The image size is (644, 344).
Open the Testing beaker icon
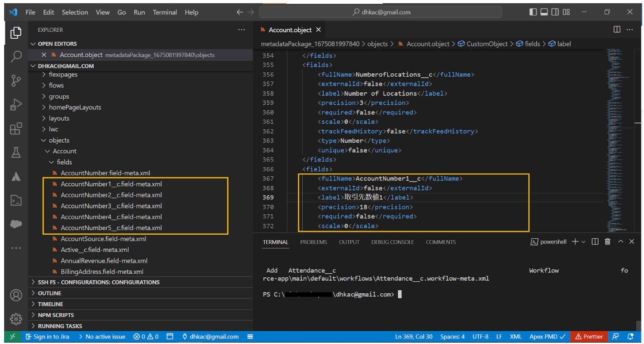16,153
